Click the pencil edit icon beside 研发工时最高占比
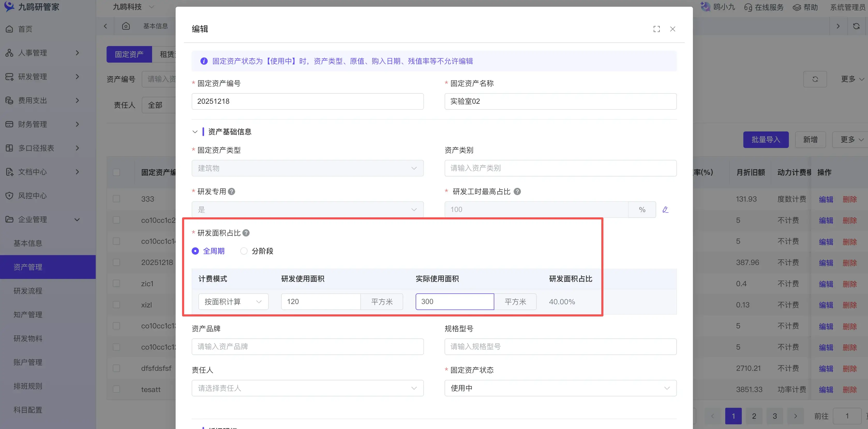The width and height of the screenshot is (868, 429). 665,209
